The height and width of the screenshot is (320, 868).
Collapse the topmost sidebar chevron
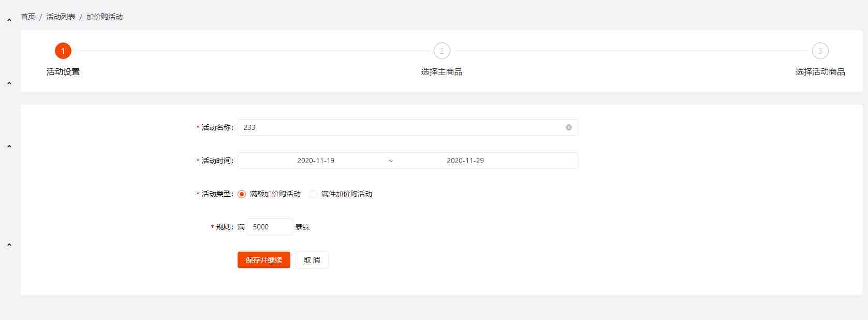(9, 20)
